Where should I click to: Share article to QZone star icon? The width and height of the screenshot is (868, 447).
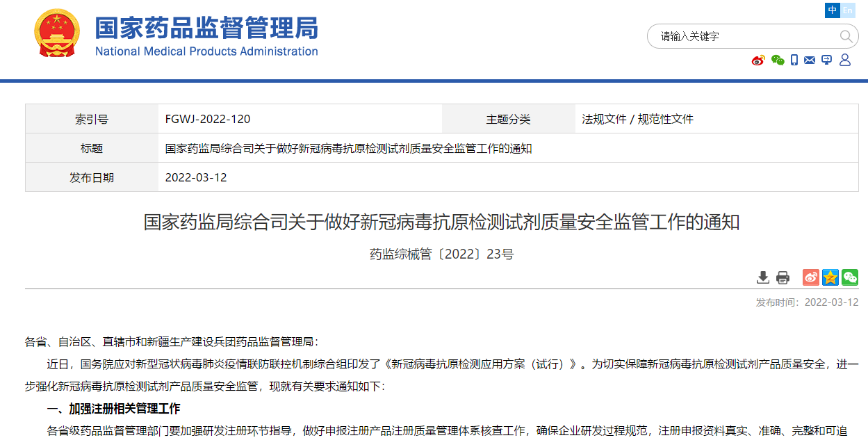830,277
